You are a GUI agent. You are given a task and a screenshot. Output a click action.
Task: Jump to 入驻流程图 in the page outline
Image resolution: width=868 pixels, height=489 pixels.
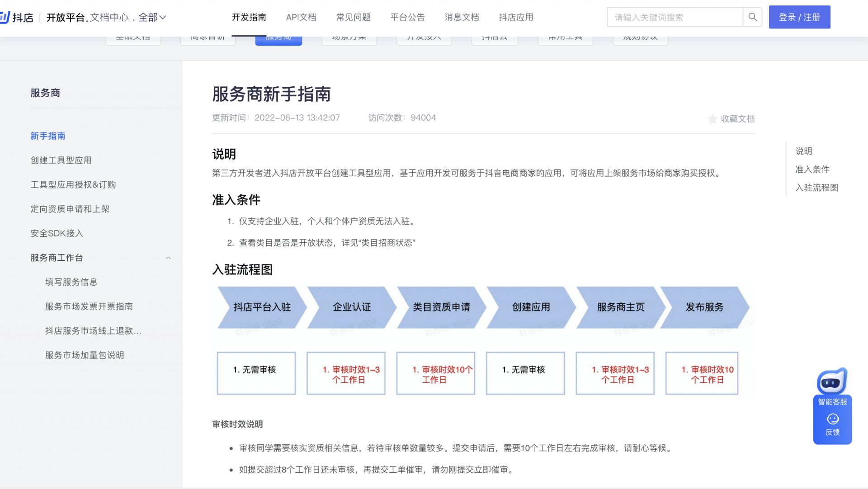817,188
